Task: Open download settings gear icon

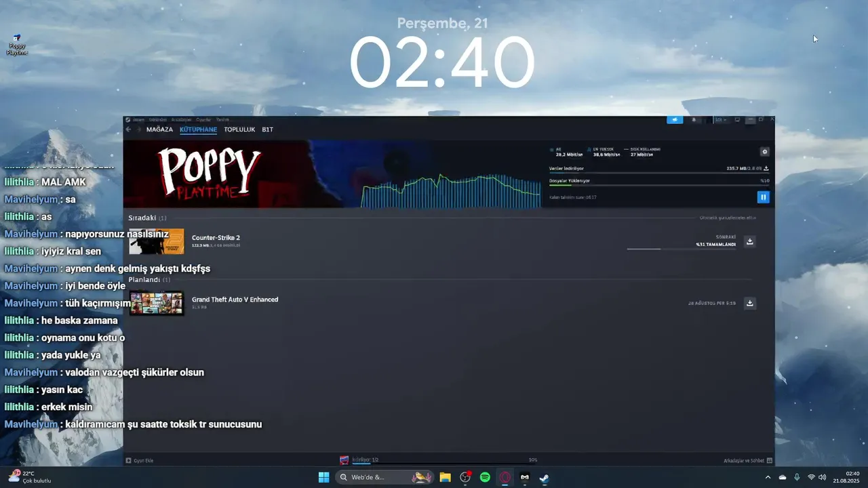Action: [x=765, y=152]
